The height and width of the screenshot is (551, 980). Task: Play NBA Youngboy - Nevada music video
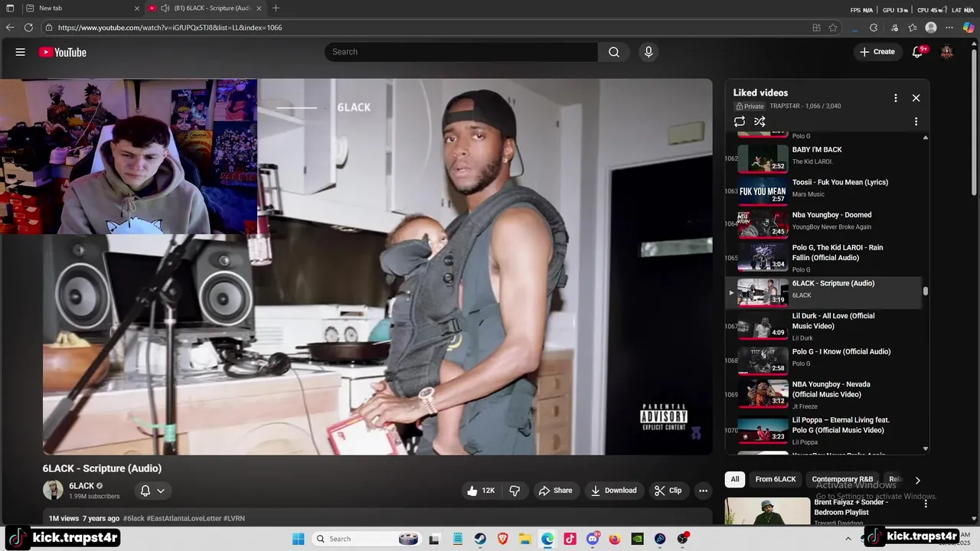(x=824, y=395)
